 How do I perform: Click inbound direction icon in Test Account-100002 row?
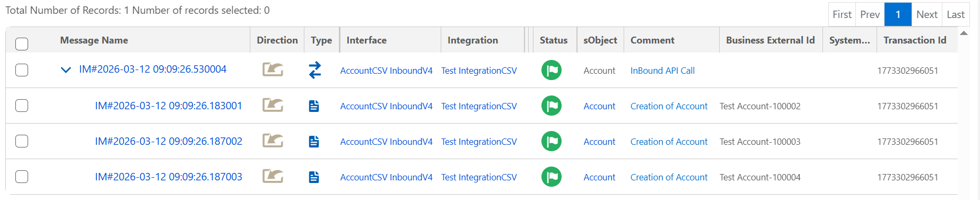[x=273, y=106]
